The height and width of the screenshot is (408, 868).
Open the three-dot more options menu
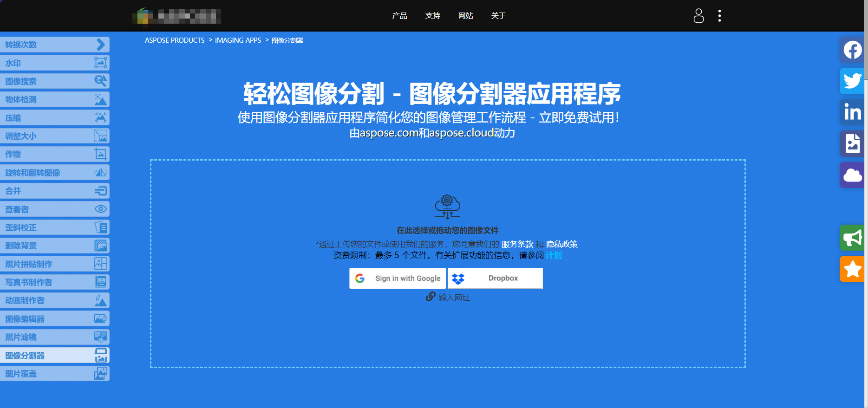tap(719, 16)
